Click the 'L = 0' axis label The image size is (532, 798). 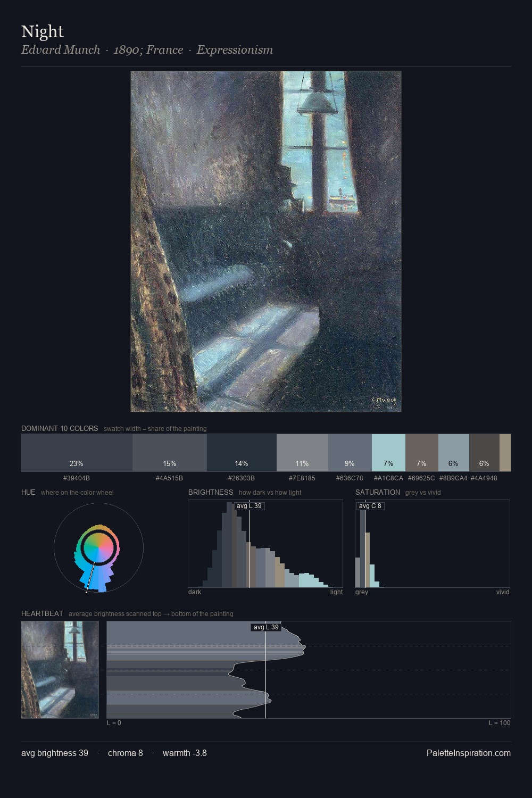pyautogui.click(x=114, y=723)
